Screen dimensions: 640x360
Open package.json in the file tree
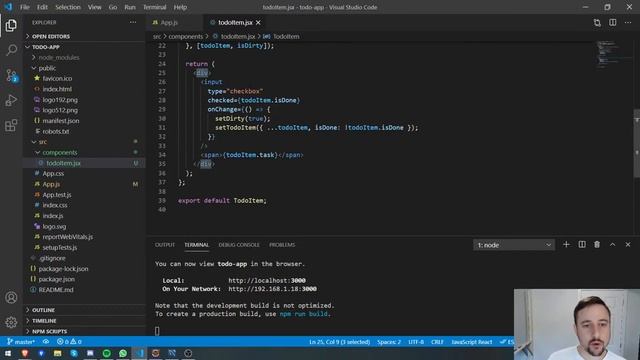tap(57, 279)
